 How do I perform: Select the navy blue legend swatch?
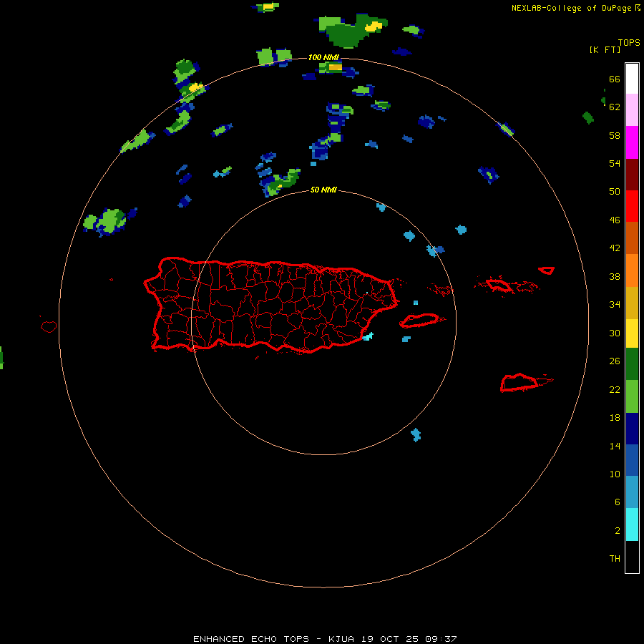pyautogui.click(x=632, y=429)
